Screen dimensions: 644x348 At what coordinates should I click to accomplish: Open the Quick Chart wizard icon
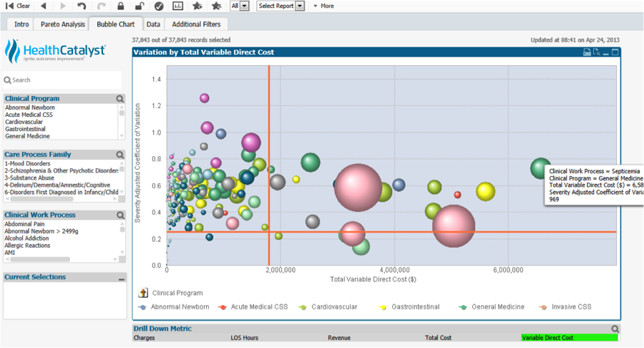[x=177, y=6]
